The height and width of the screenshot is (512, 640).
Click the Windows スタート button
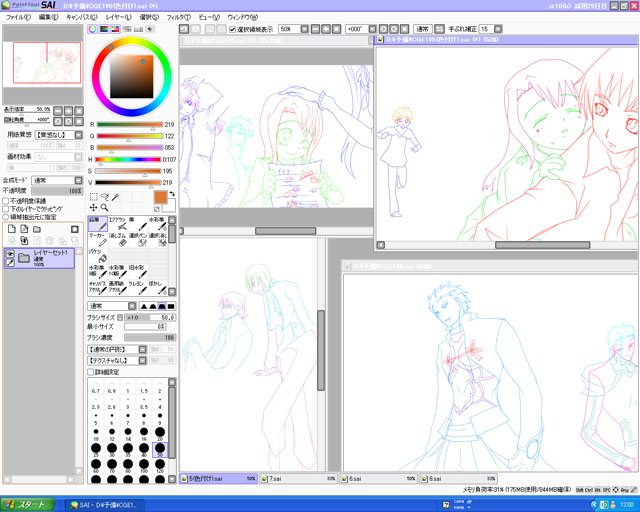click(x=27, y=505)
